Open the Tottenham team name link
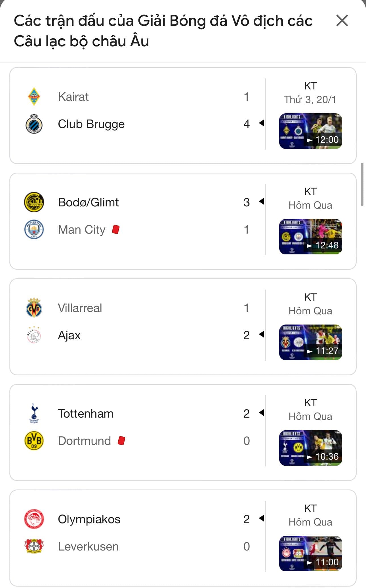366x588 pixels. point(86,414)
